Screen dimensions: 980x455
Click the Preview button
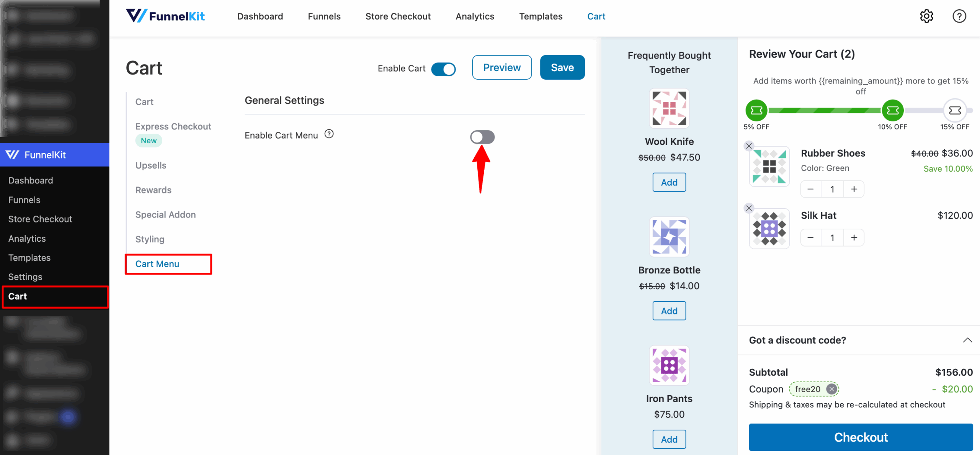pos(501,67)
